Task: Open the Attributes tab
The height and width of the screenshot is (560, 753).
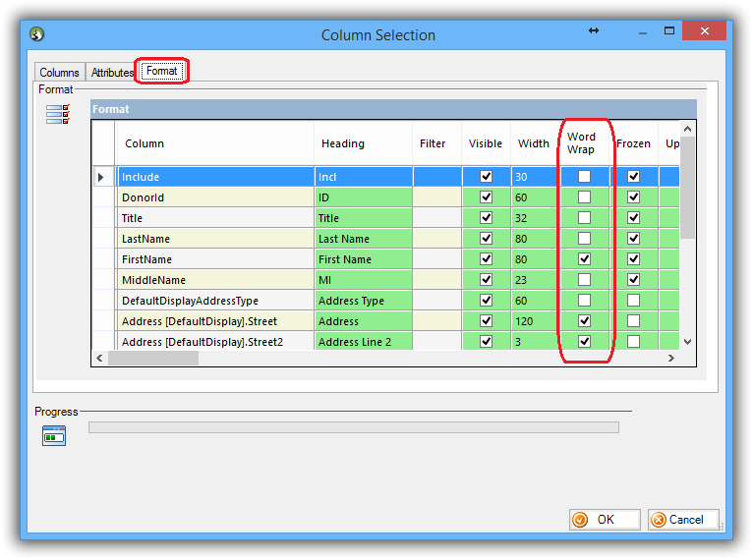Action: (112, 73)
